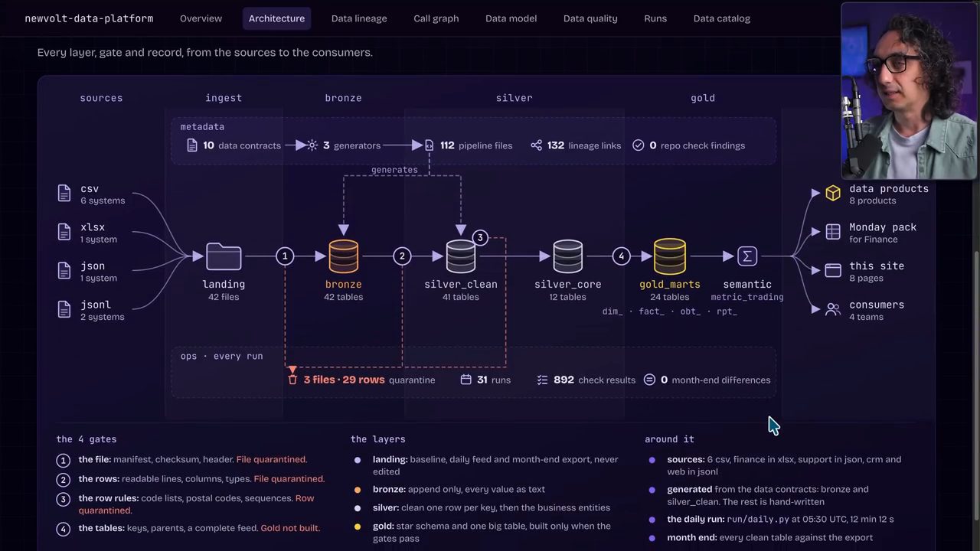Open the Runs tab
This screenshot has width=980, height=551.
pos(655,18)
